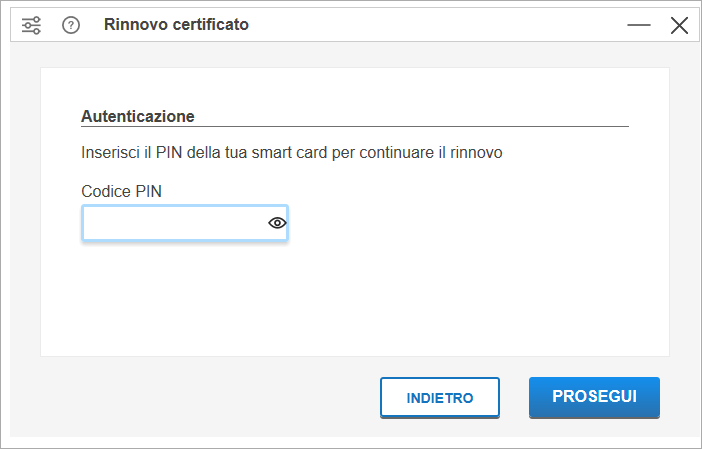Close the Rinnovo certificato dialog
Viewport: 702px width, 449px height.
[679, 25]
